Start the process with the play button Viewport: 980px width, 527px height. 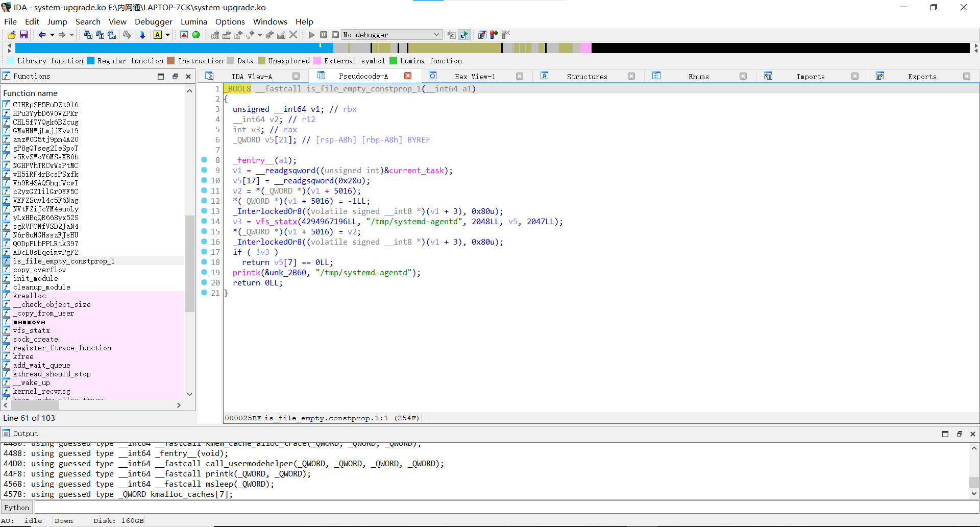click(312, 35)
